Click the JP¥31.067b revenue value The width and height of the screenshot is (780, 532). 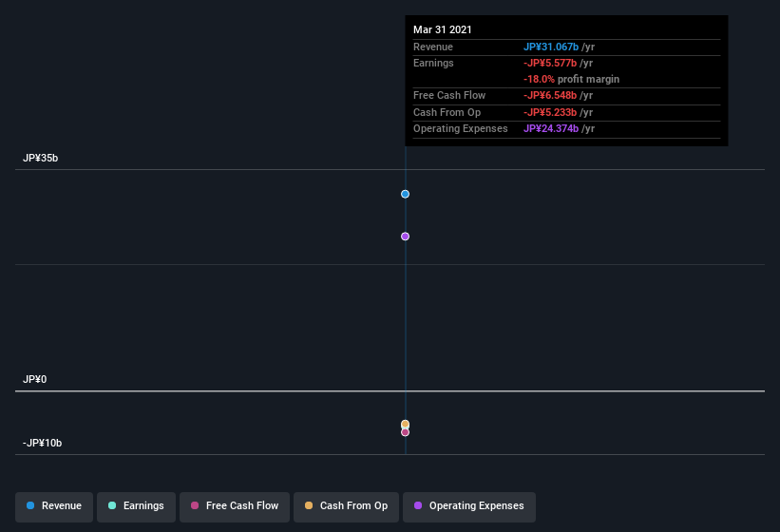click(551, 47)
